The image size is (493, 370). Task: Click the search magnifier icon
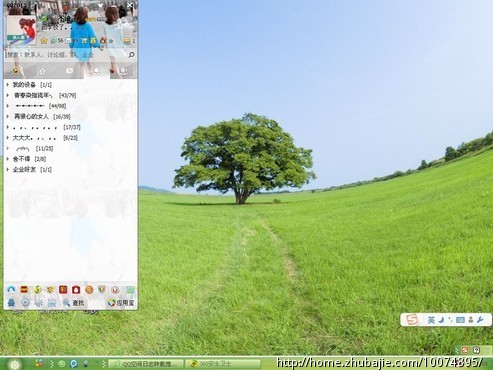click(x=131, y=54)
